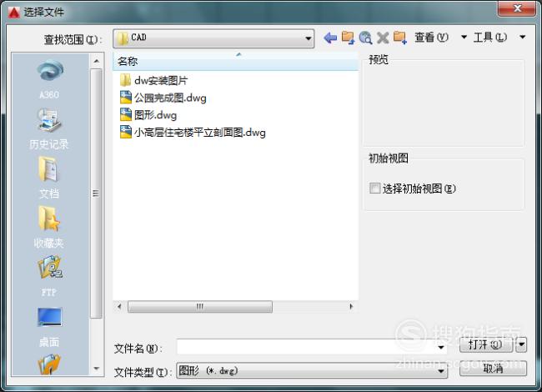Click the search the web icon
542x392 pixels.
[365, 38]
